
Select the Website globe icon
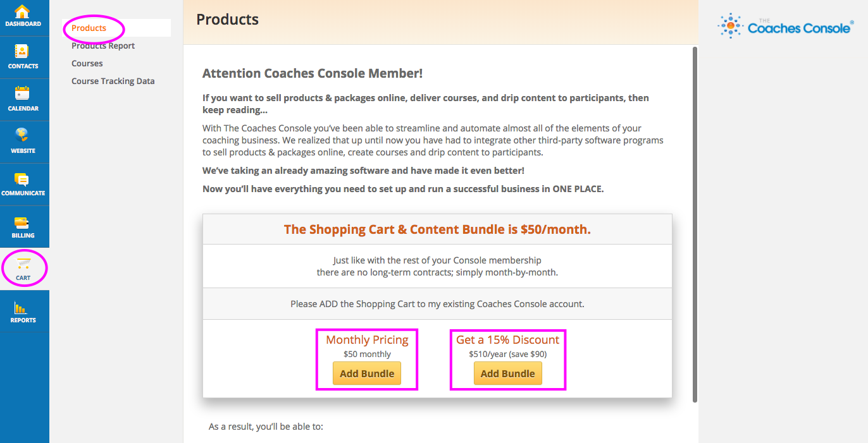point(22,136)
